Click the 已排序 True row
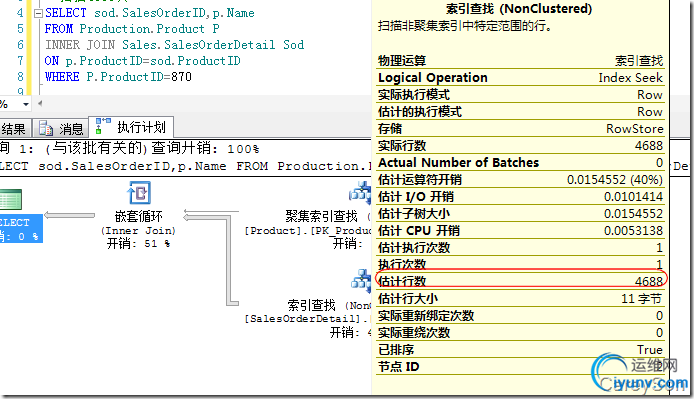 [x=520, y=349]
